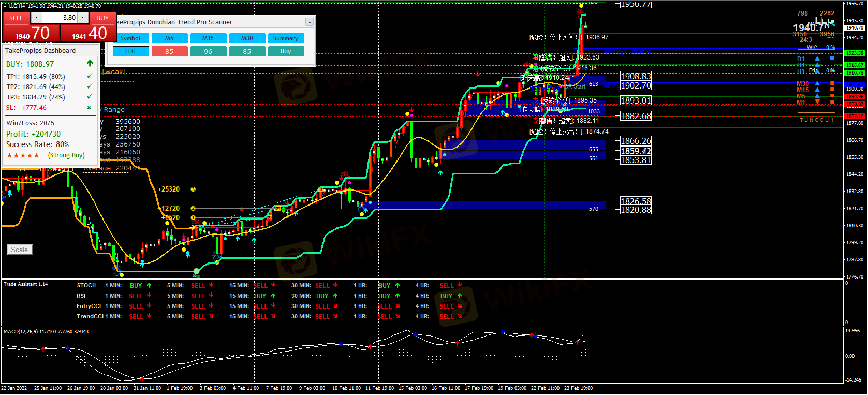Select the M5 column header in scanner
This screenshot has width=868, height=395.
click(169, 38)
